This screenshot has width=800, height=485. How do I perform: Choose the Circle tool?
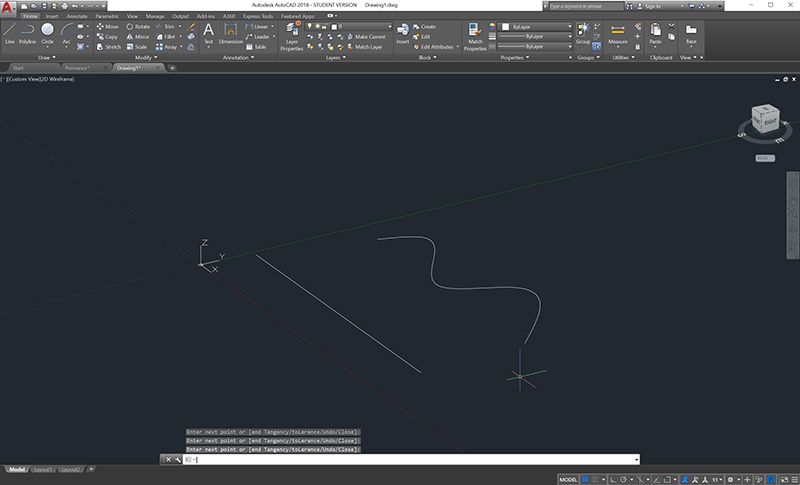[x=47, y=34]
